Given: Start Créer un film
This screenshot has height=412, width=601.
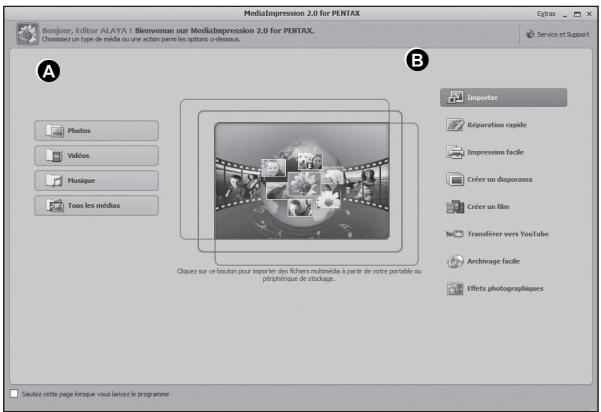Looking at the screenshot, I should coord(488,207).
